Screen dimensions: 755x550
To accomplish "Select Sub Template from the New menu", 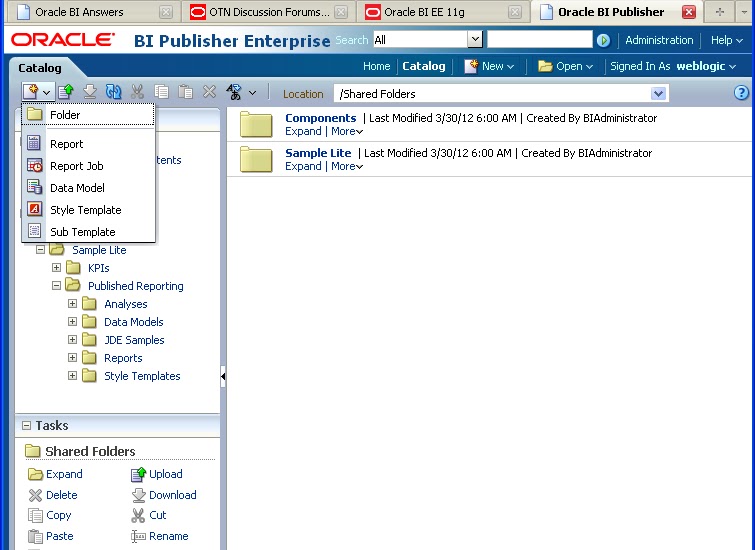I will (88, 232).
